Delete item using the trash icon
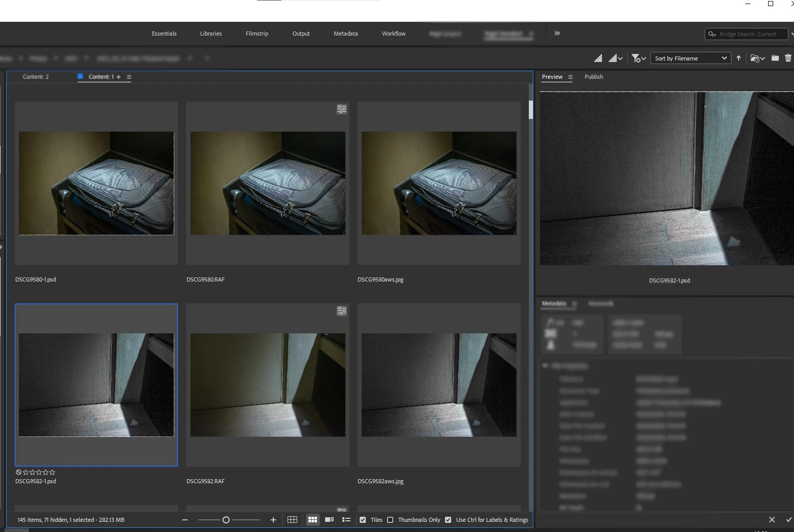This screenshot has width=794, height=532. (788, 58)
